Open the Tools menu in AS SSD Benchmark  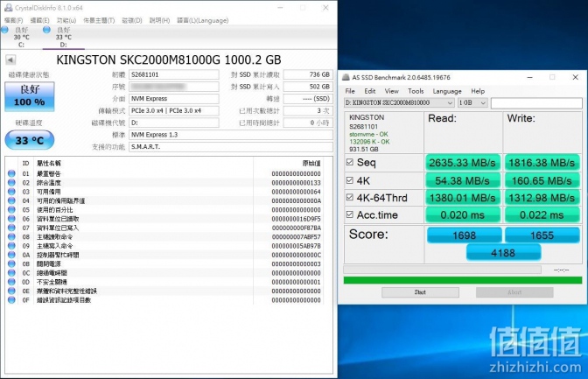tap(416, 91)
